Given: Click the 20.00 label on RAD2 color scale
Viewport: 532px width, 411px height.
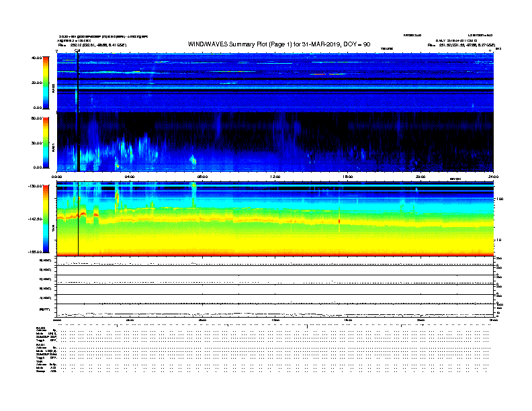Looking at the screenshot, I should pyautogui.click(x=37, y=83).
